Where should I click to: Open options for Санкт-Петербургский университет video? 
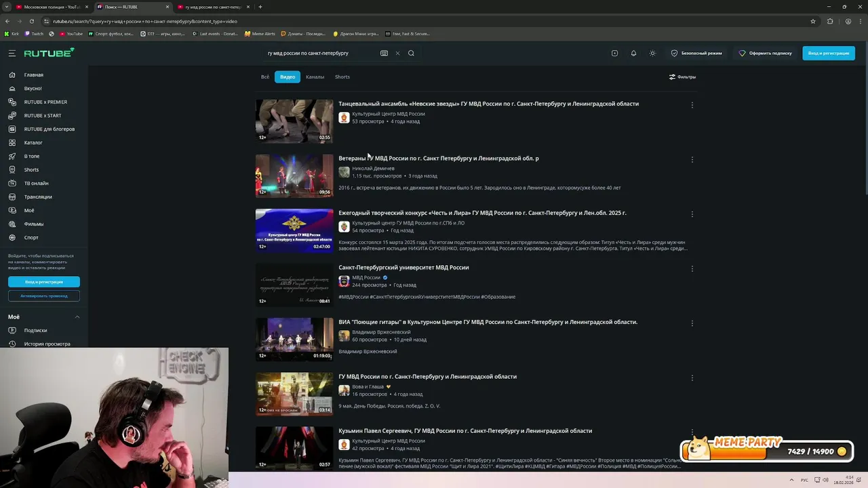click(692, 268)
